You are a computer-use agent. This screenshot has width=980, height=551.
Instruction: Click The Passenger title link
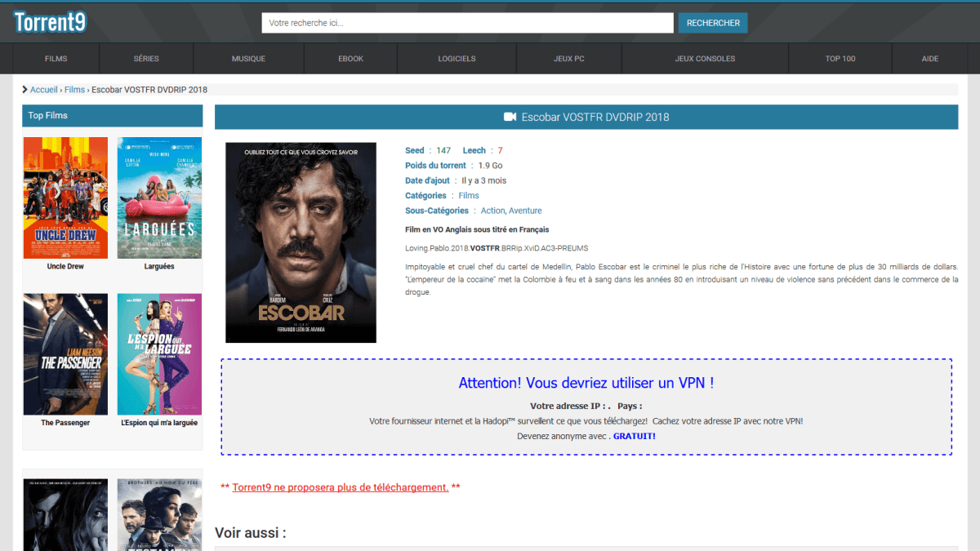(x=65, y=423)
